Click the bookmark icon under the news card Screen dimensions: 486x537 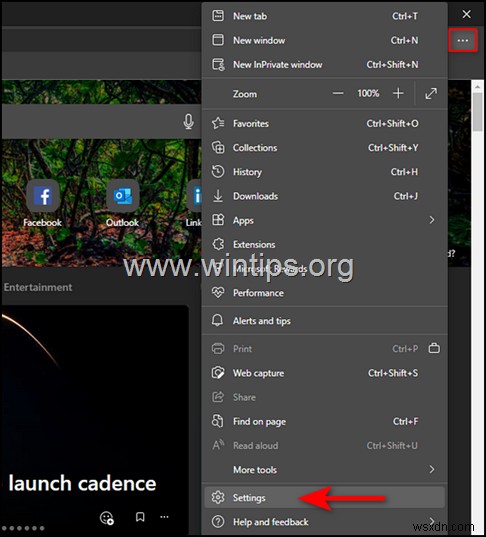pos(140,517)
